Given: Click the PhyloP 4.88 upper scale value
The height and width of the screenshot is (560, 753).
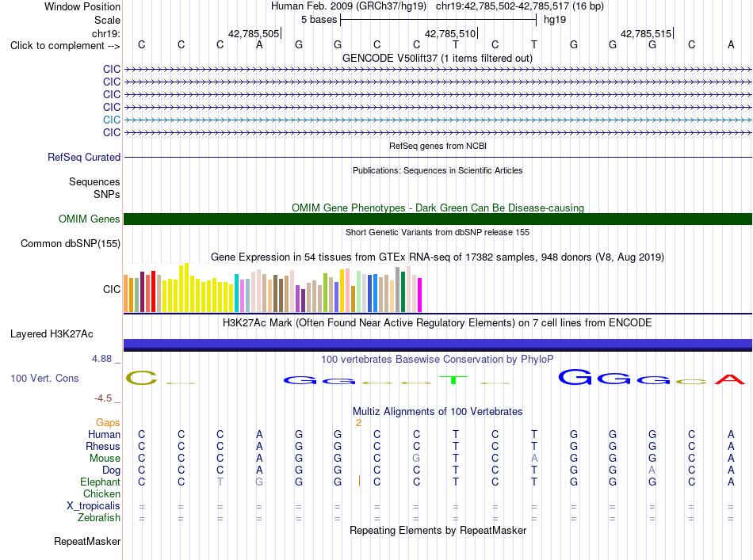Looking at the screenshot, I should 101,359.
